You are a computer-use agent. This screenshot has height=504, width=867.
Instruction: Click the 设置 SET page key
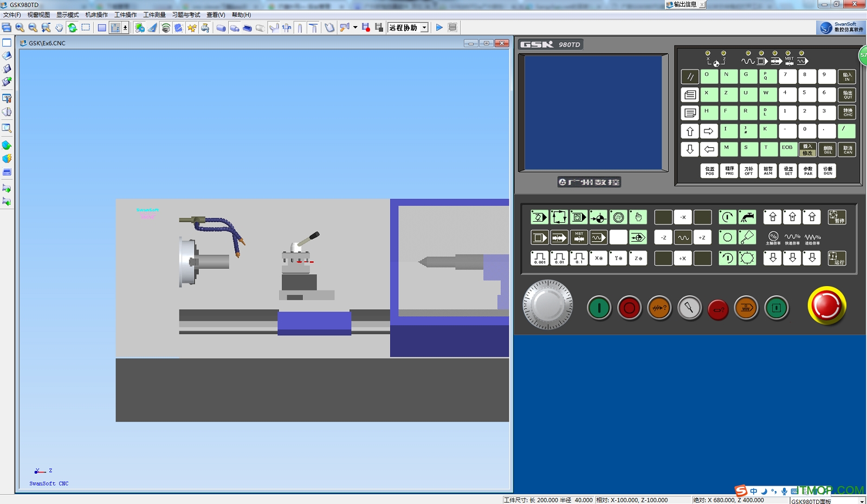point(788,171)
